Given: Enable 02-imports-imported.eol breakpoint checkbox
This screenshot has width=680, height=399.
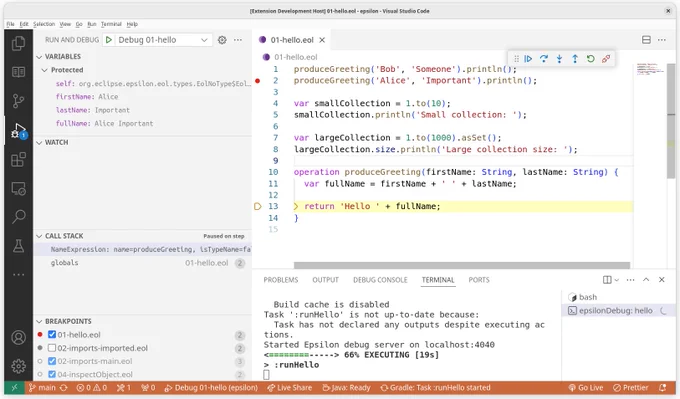Looking at the screenshot, I should point(52,348).
